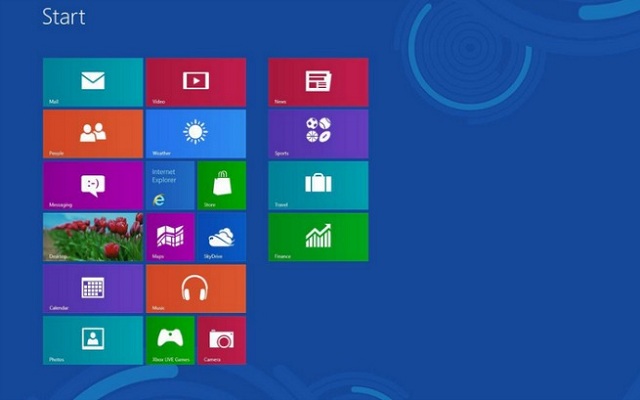Image resolution: width=640 pixels, height=400 pixels.
Task: Launch the Messaging tile
Action: [x=93, y=185]
